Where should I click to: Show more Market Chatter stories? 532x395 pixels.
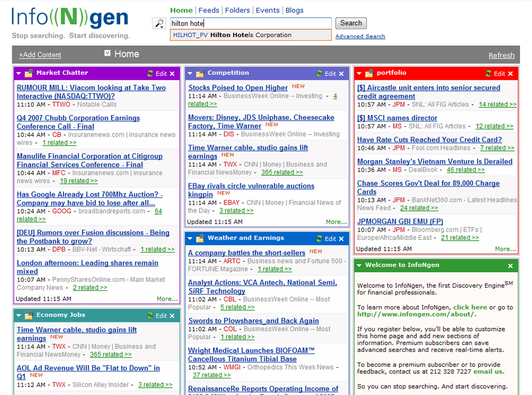(167, 299)
